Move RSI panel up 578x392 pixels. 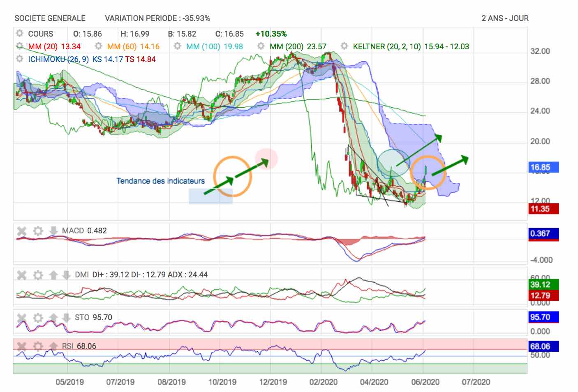coord(53,346)
